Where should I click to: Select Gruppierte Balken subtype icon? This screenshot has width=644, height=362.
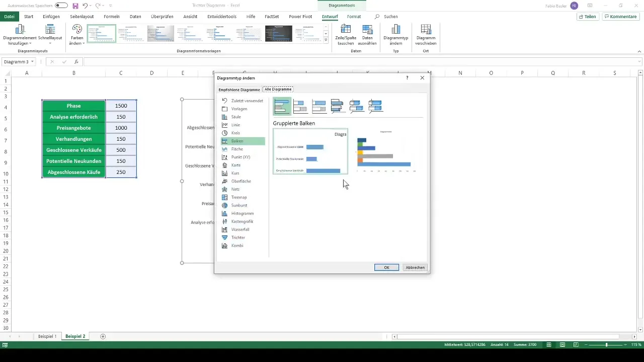click(x=282, y=106)
